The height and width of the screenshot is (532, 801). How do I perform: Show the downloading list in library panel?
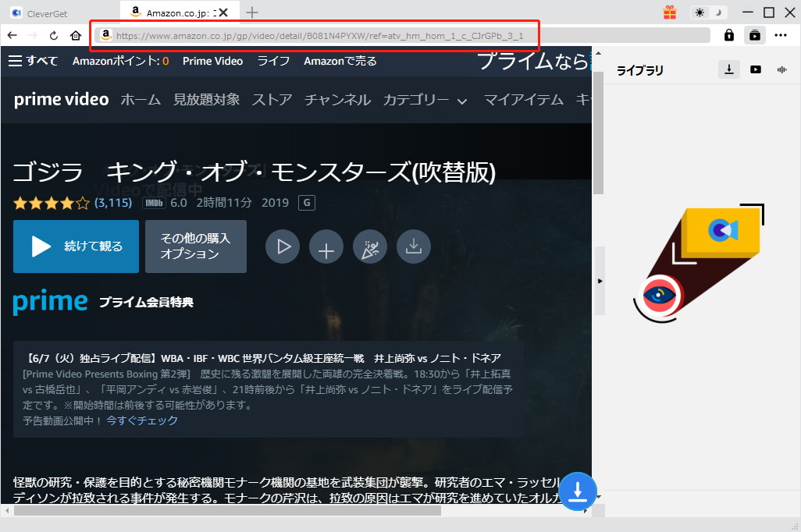pos(729,69)
